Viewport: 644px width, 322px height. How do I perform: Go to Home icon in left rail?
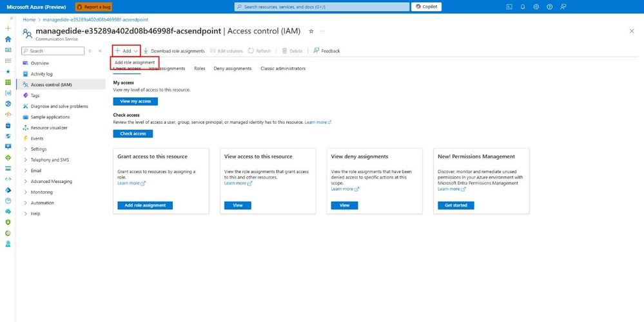coord(8,39)
